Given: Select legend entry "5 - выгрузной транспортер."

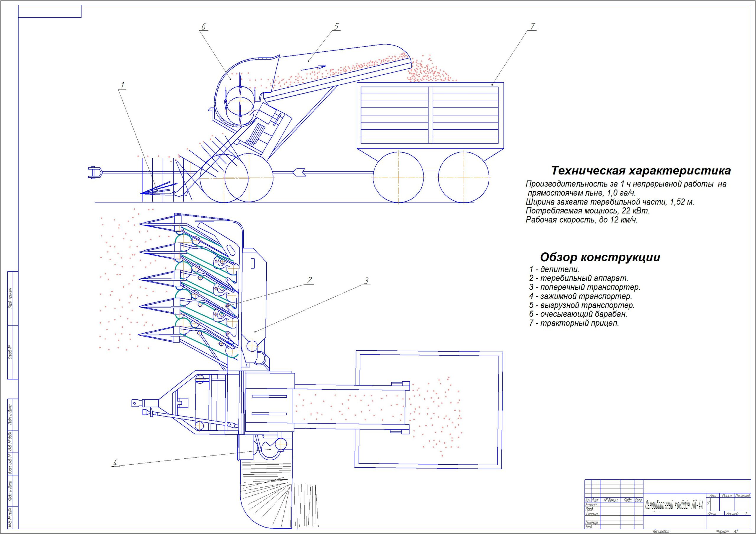Looking at the screenshot, I should 582,305.
